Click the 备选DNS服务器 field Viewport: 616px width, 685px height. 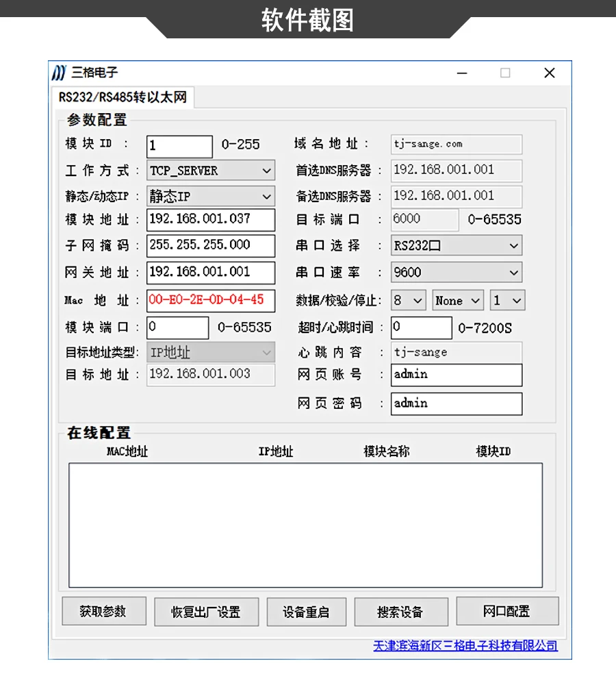[x=457, y=197]
